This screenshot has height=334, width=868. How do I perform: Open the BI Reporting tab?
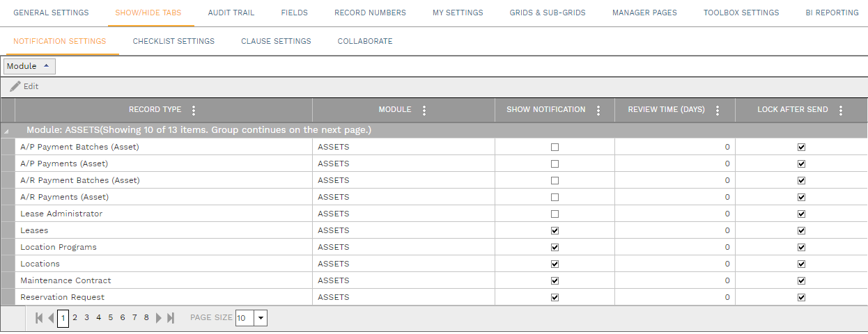832,13
